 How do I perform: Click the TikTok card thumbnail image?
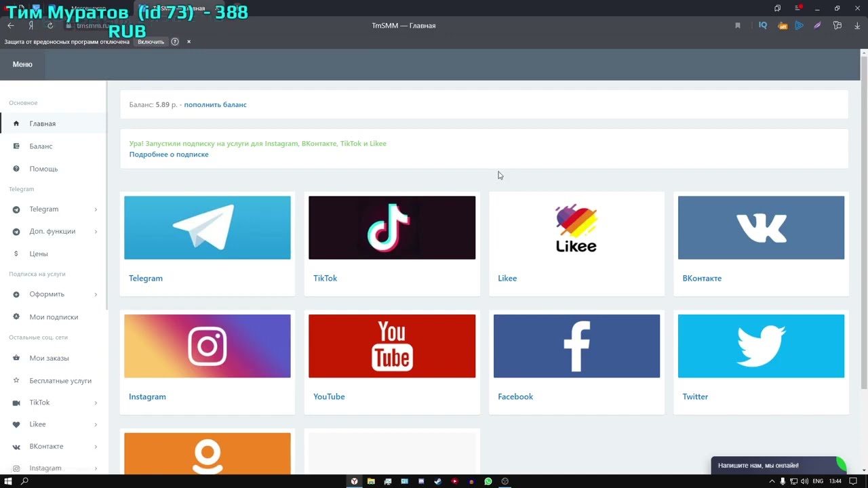click(x=392, y=228)
